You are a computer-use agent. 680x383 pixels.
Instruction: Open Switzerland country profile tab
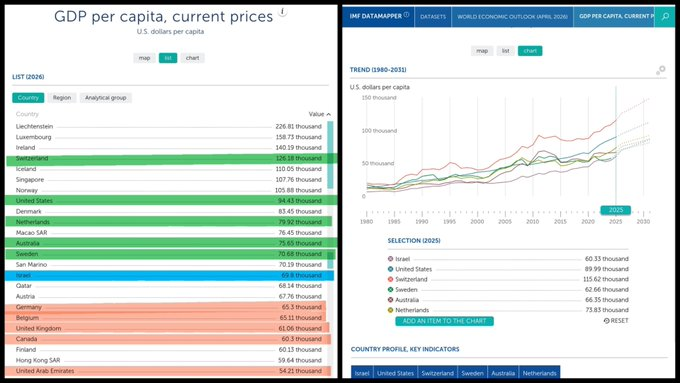click(438, 373)
